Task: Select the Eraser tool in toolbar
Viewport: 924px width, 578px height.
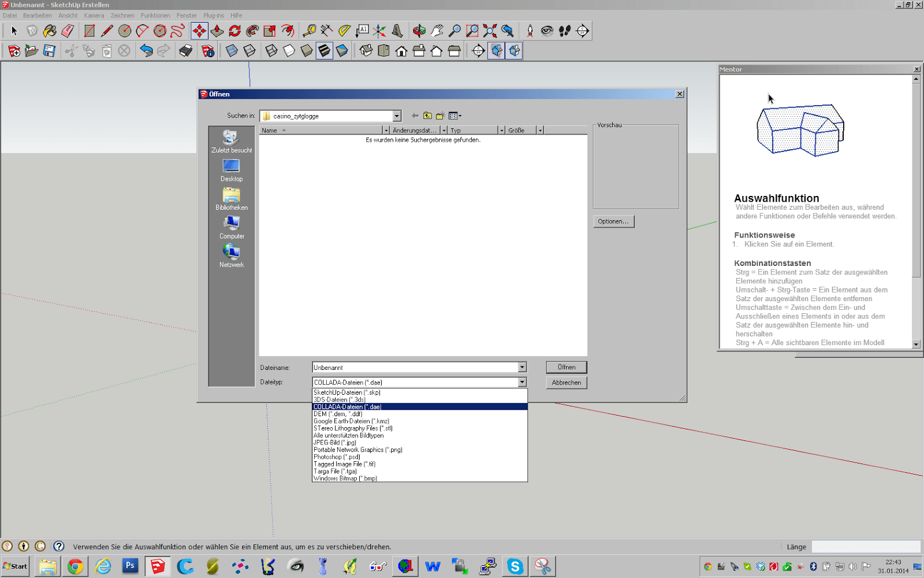Action: coord(68,31)
